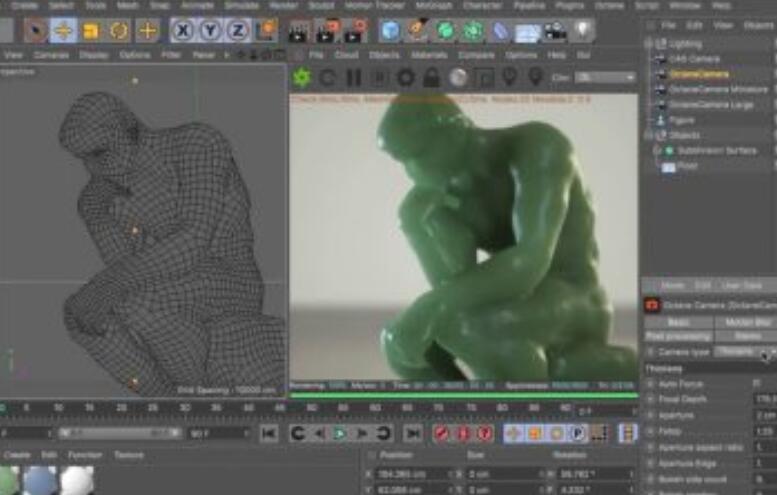
Task: Switch to Basic tab in attributes
Action: [678, 322]
